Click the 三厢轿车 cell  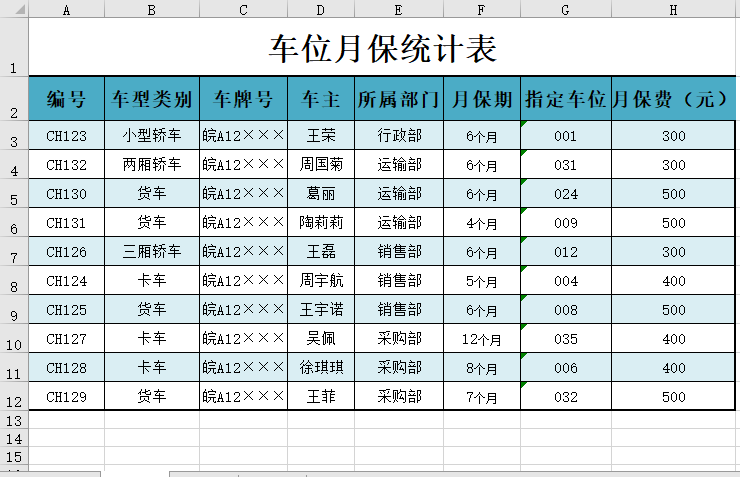click(152, 252)
